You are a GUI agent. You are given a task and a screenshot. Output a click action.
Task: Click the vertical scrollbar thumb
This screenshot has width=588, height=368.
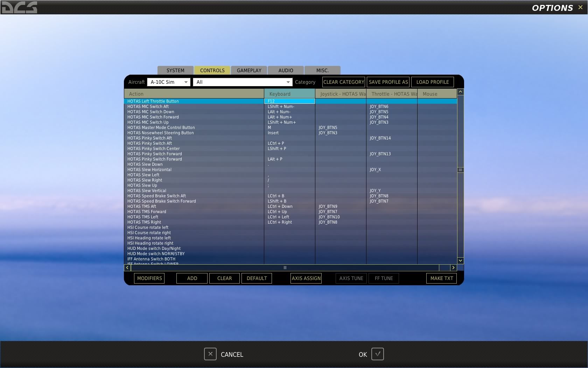460,170
